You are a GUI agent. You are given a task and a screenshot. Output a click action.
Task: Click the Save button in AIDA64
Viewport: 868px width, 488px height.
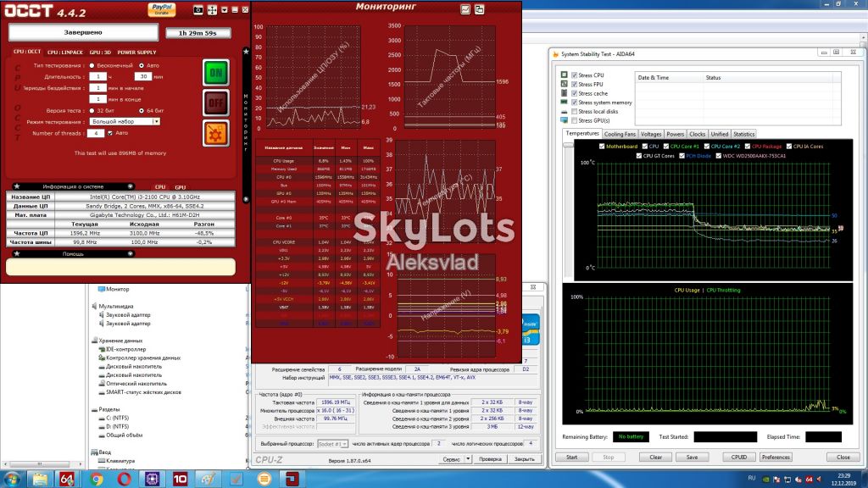tap(692, 457)
